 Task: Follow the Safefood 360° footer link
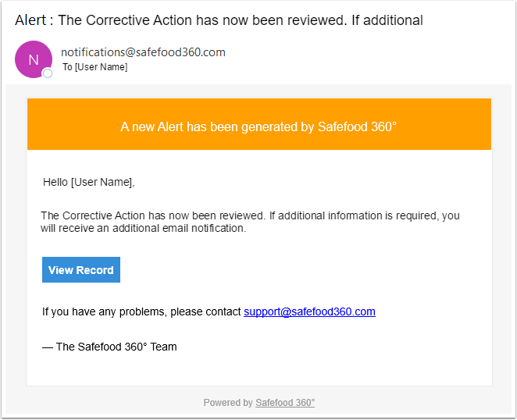(x=285, y=403)
